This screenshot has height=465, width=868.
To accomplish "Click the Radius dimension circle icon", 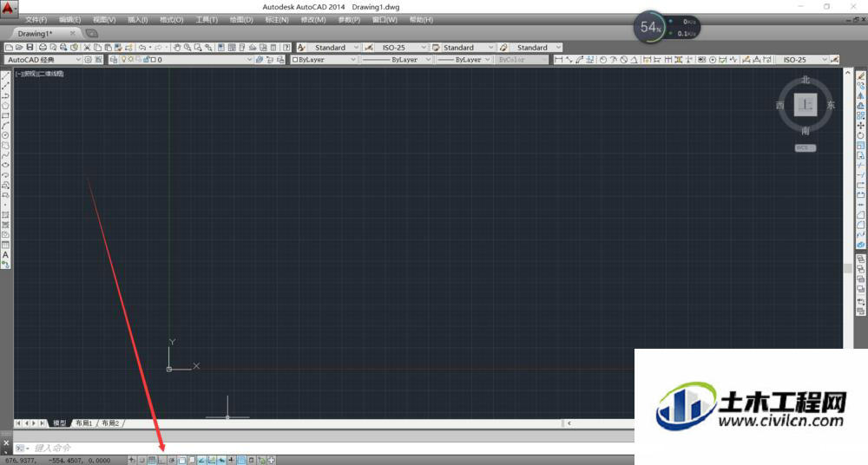I will click(603, 59).
